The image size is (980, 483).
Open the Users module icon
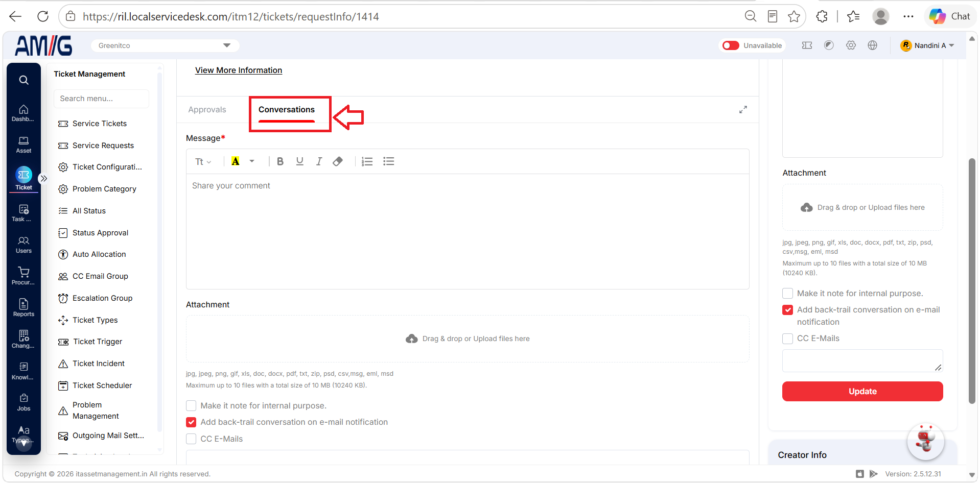coord(24,245)
